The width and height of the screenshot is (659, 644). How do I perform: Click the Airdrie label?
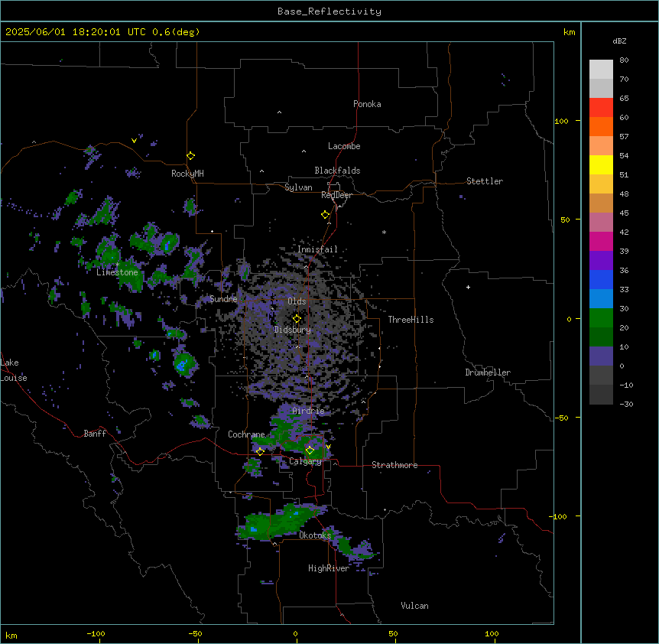point(308,411)
